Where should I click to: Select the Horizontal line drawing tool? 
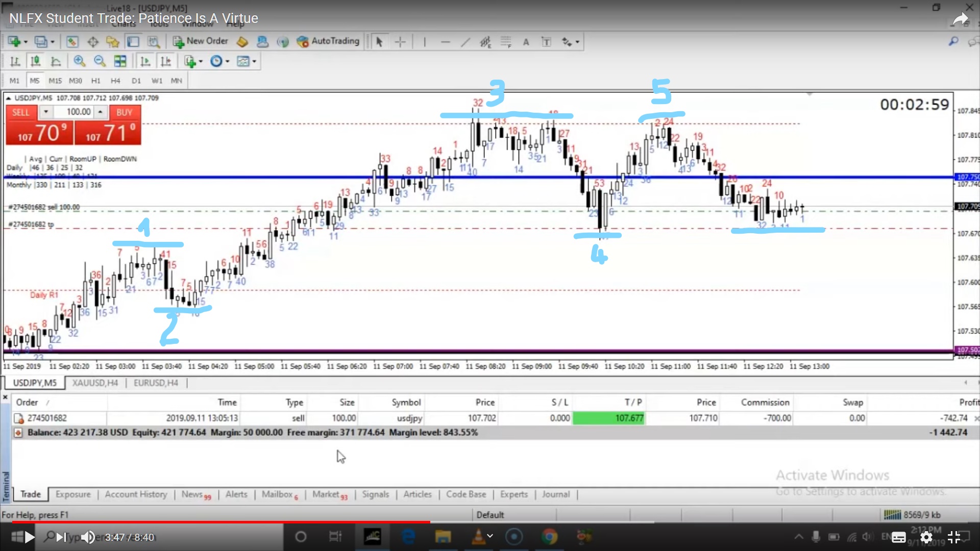pos(445,42)
